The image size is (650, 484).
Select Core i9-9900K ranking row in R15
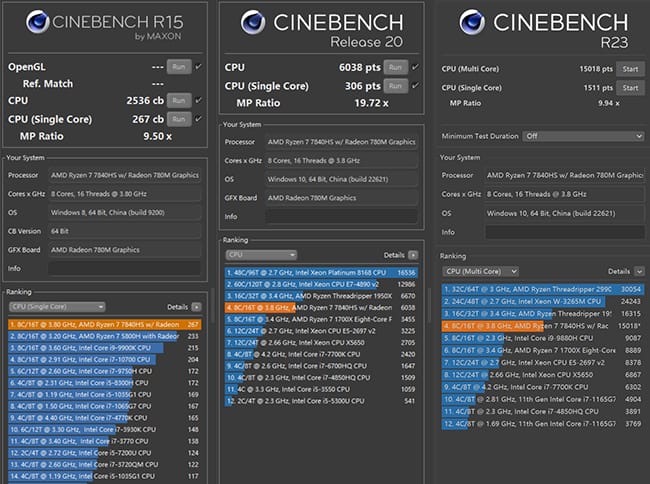pyautogui.click(x=104, y=348)
